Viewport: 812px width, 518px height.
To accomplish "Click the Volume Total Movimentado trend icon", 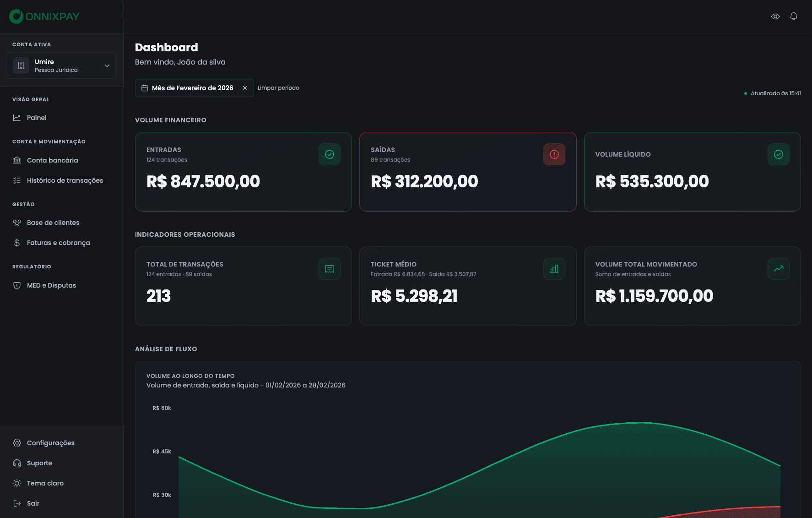I will point(779,269).
